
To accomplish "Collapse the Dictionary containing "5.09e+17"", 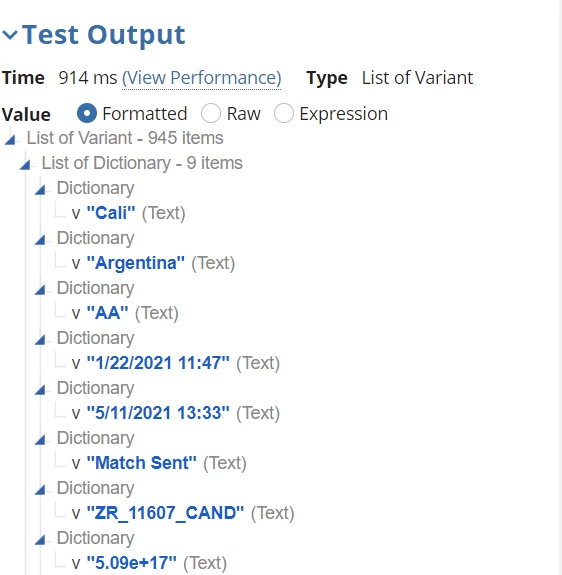I will point(40,539).
